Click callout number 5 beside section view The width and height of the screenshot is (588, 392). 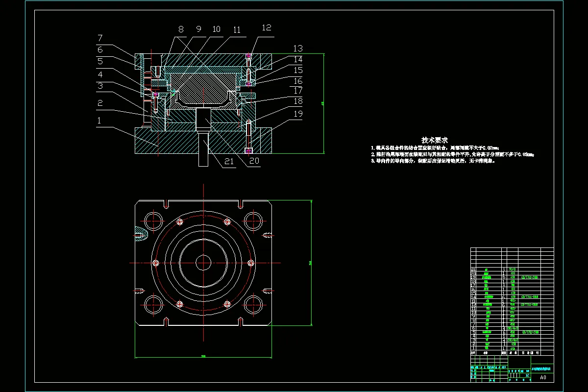pyautogui.click(x=99, y=62)
